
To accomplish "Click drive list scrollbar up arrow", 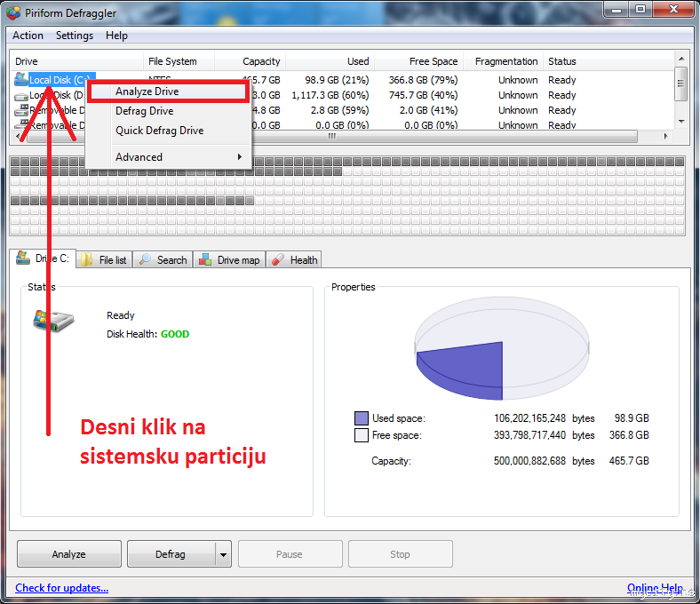I will click(x=681, y=59).
